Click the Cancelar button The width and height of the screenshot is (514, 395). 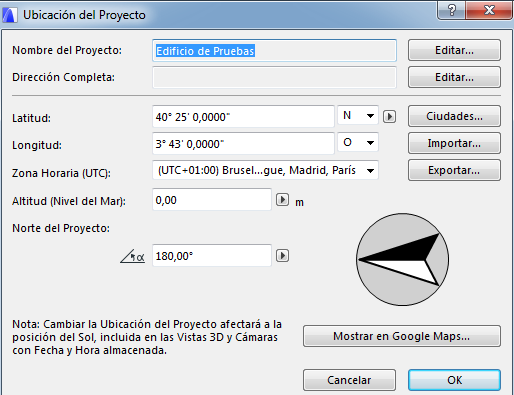[349, 380]
